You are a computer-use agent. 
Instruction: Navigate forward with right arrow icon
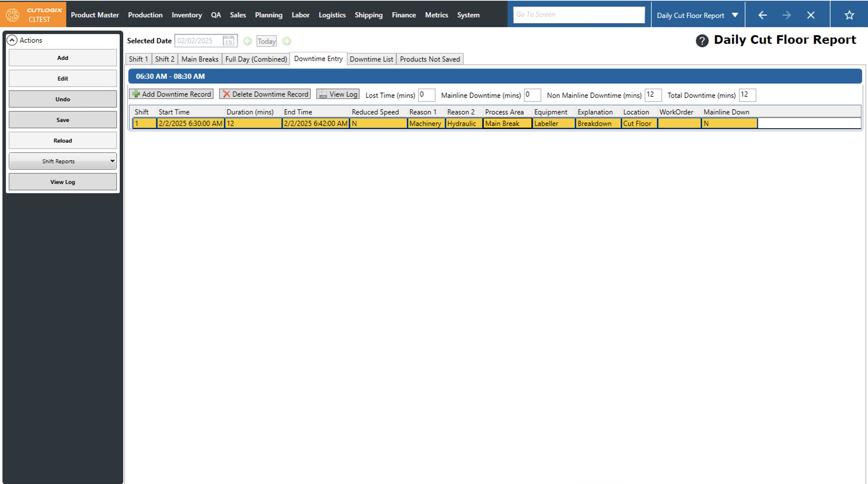(x=786, y=15)
